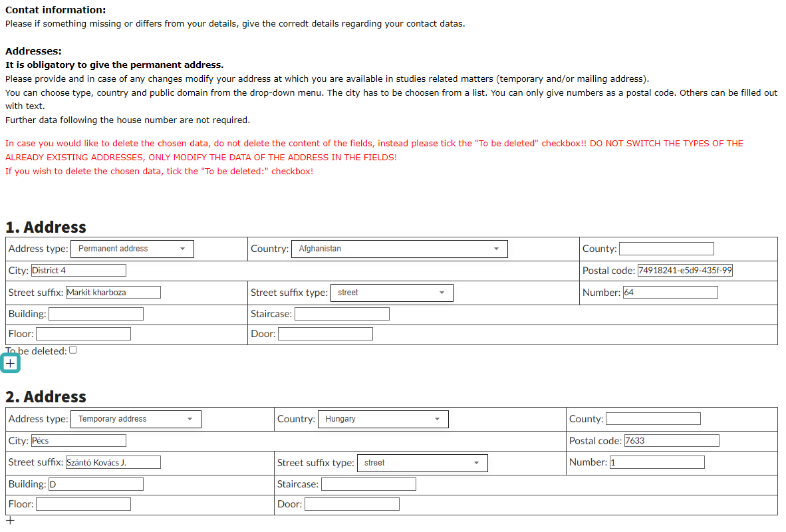Click Number field containing 64
The height and width of the screenshot is (532, 786).
[x=670, y=293]
